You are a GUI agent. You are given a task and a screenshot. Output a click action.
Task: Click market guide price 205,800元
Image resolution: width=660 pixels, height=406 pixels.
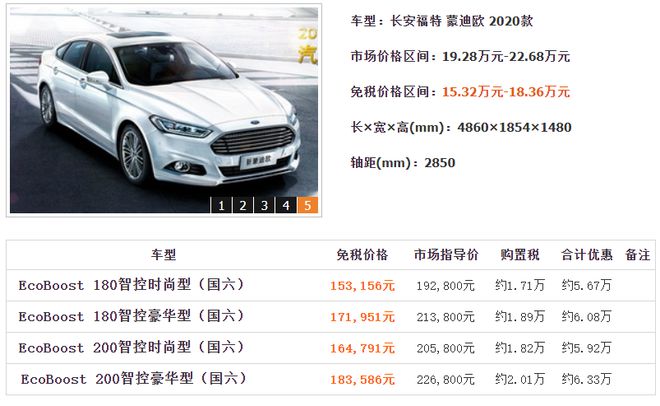446,349
